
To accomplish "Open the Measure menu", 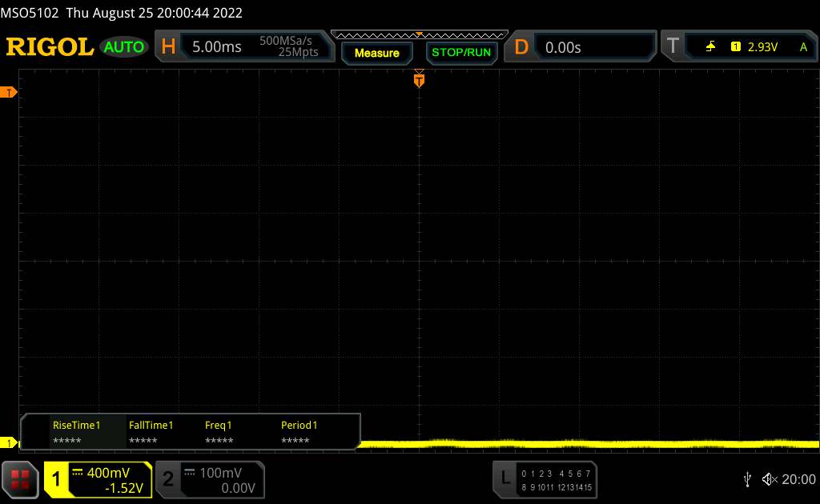I will click(376, 54).
